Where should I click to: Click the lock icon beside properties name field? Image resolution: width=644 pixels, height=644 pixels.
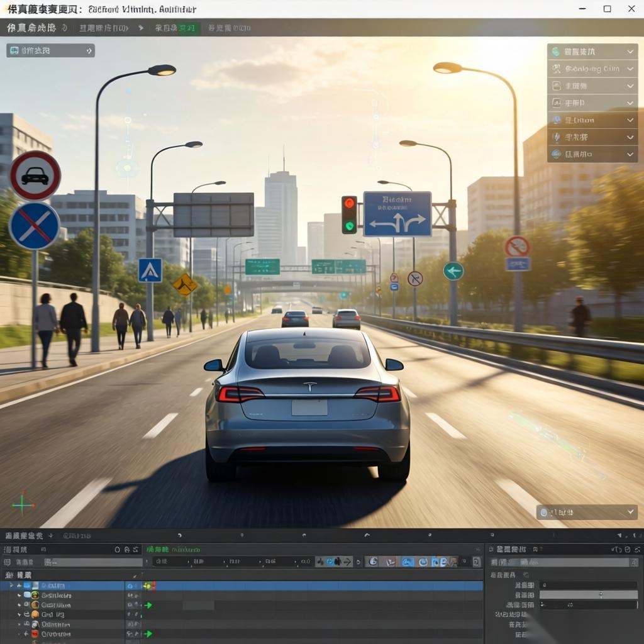(x=634, y=562)
